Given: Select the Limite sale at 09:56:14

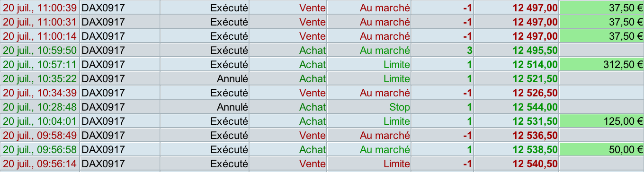Looking at the screenshot, I should pyautogui.click(x=322, y=163).
